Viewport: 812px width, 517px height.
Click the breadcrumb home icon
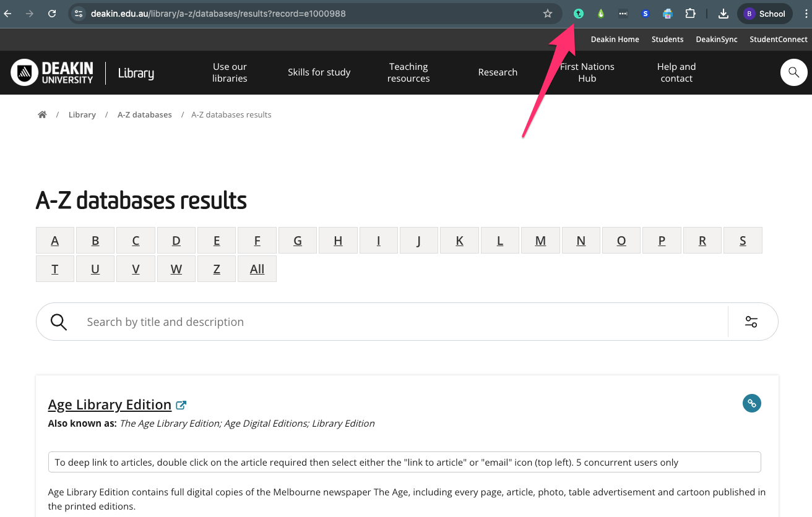click(x=42, y=114)
